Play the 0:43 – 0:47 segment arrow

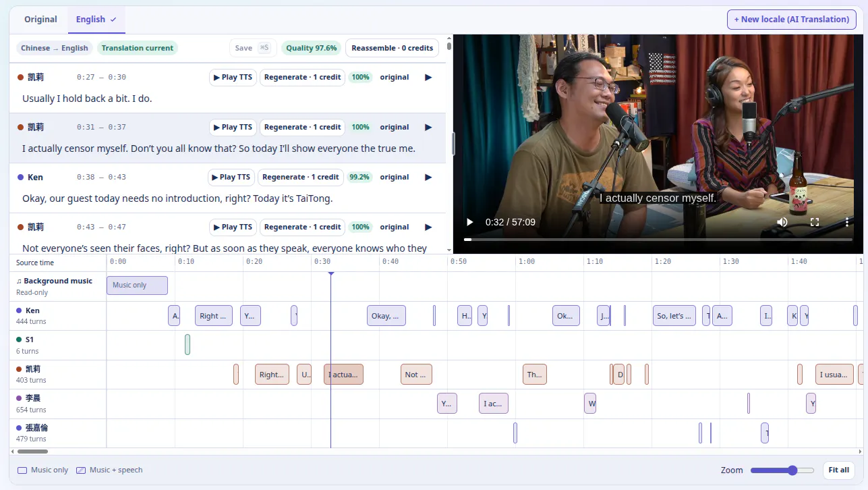[x=428, y=227]
